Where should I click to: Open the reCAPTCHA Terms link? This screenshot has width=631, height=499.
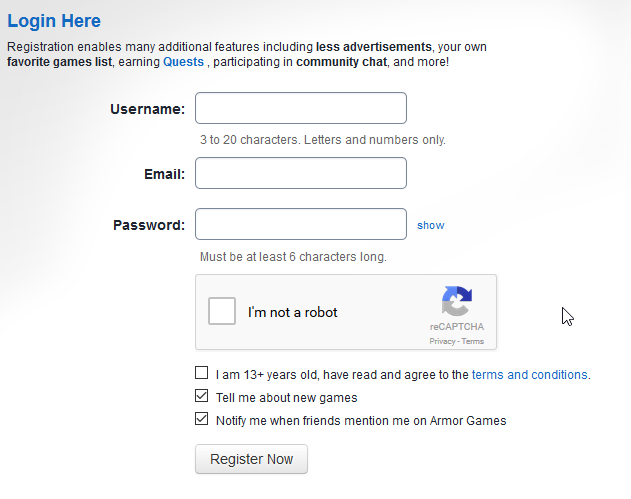pyautogui.click(x=472, y=341)
